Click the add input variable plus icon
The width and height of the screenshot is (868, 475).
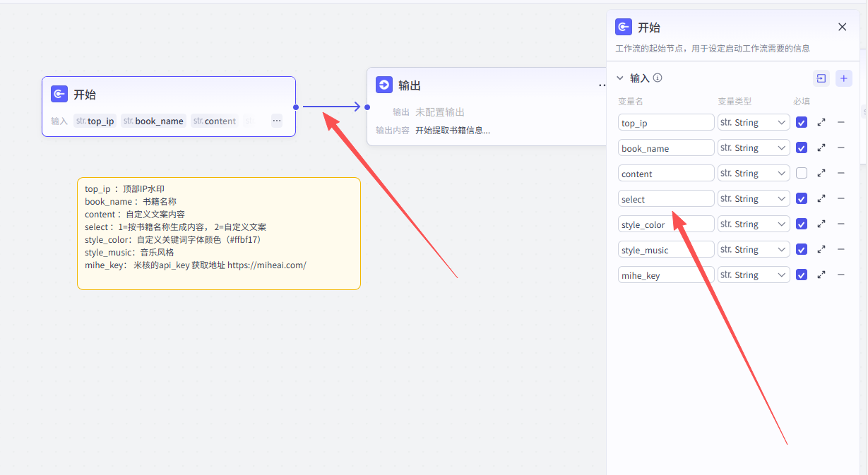(x=843, y=78)
